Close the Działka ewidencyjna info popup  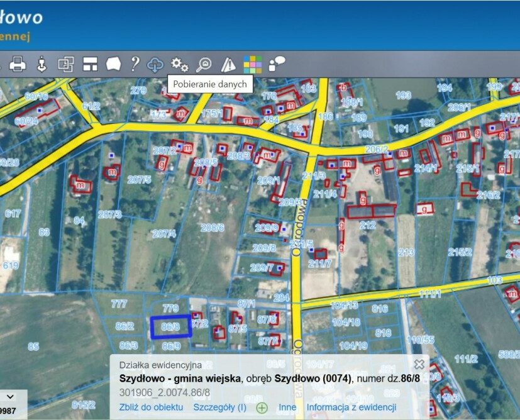419,364
